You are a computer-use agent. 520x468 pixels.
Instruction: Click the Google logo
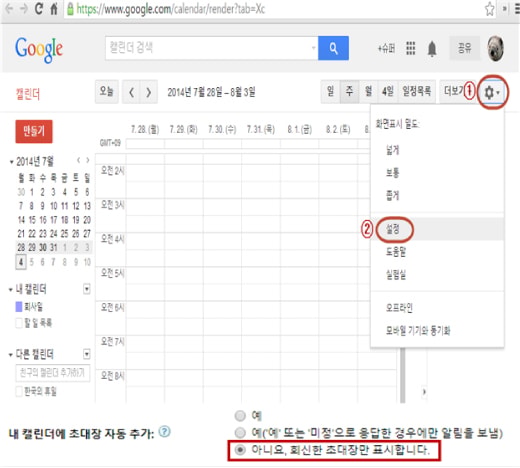coord(39,49)
